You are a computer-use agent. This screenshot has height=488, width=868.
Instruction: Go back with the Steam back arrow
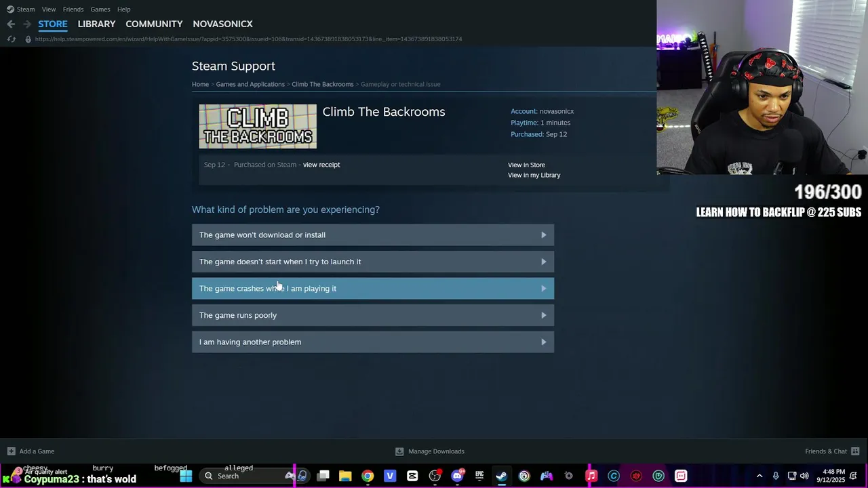coord(11,24)
